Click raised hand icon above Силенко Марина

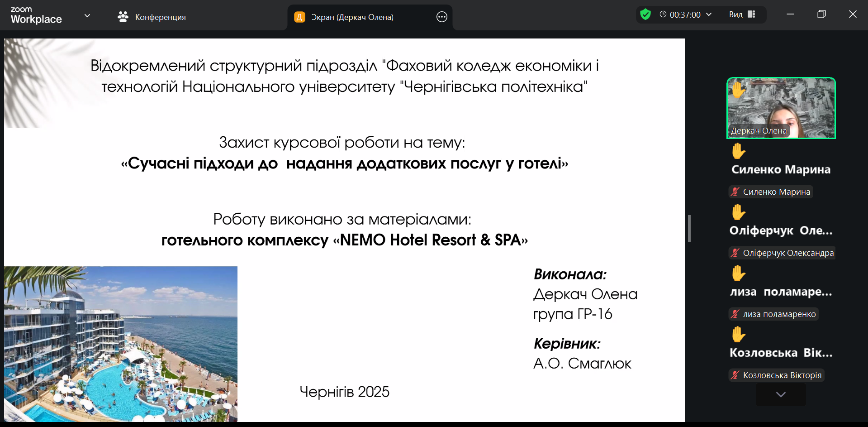(x=738, y=151)
